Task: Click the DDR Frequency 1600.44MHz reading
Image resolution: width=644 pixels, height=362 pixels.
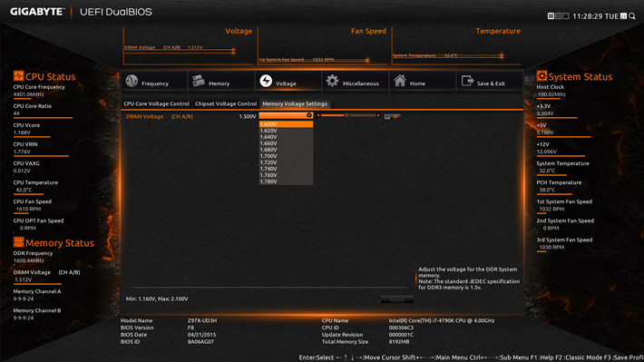Action: (x=29, y=261)
